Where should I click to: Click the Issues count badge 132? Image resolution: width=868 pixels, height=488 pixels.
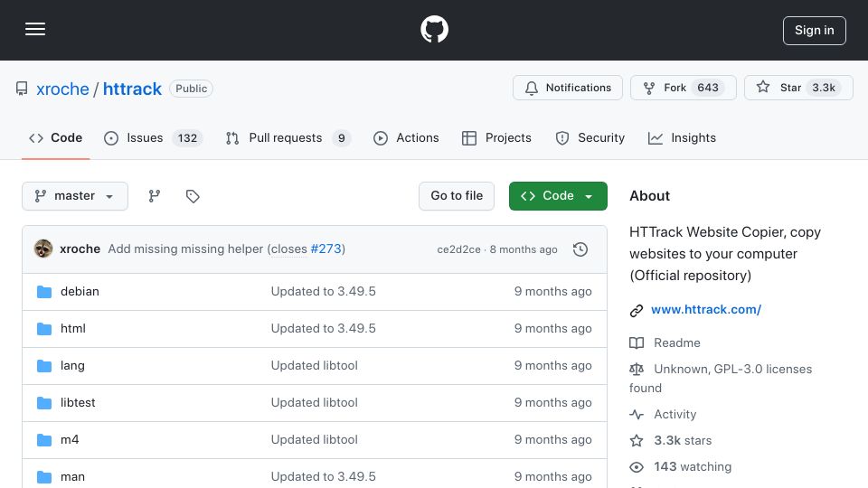tap(187, 137)
